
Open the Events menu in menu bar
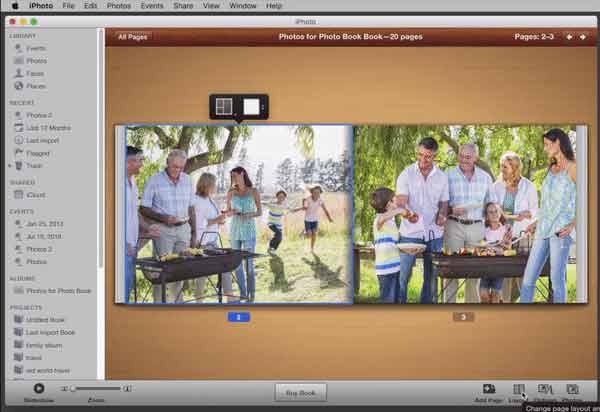click(x=152, y=6)
